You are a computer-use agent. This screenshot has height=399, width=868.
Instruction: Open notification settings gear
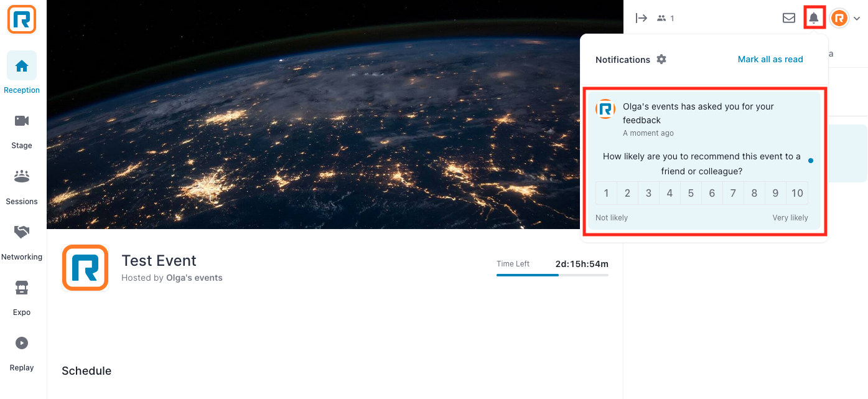click(661, 59)
